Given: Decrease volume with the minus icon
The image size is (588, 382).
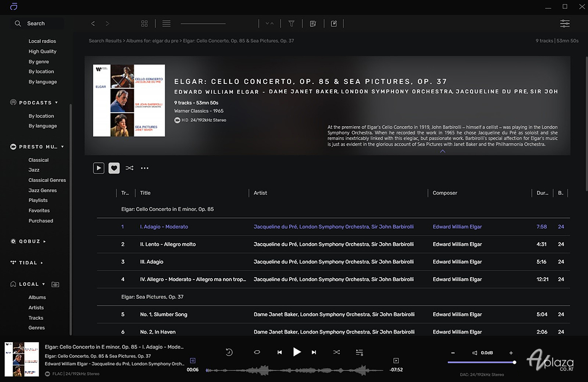Looking at the screenshot, I should pyautogui.click(x=453, y=353).
